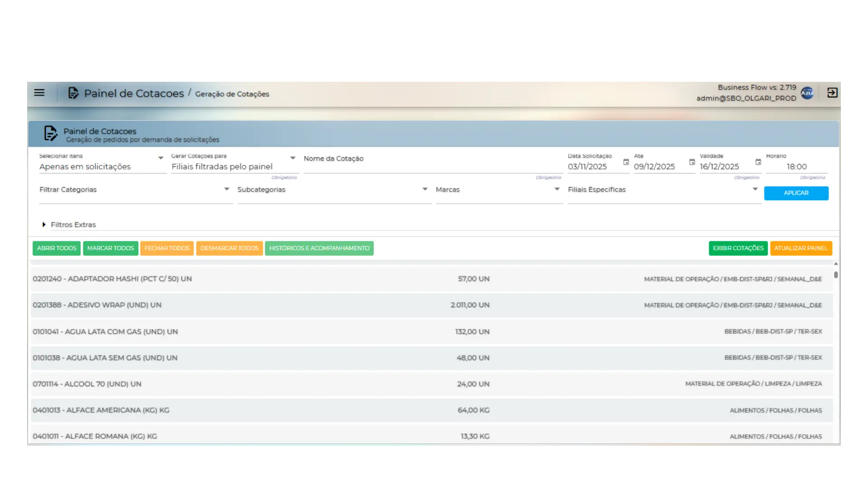This screenshot has width=868, height=488.
Task: Open Data Solicitação calendar picker
Action: (626, 162)
